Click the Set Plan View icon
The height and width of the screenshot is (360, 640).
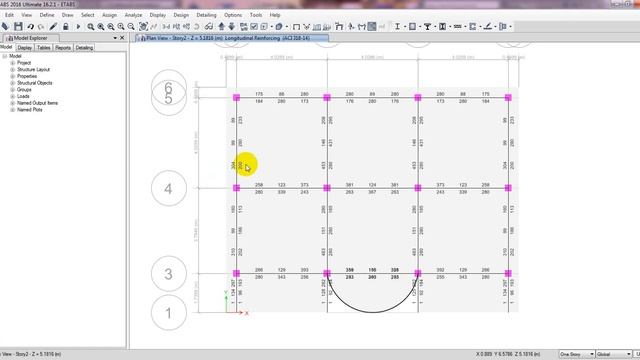[176, 27]
